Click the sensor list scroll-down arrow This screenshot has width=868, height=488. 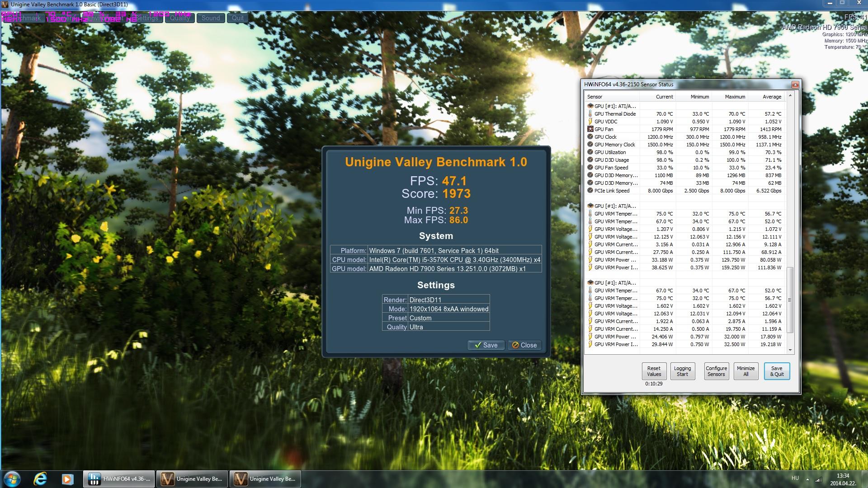[x=790, y=350]
